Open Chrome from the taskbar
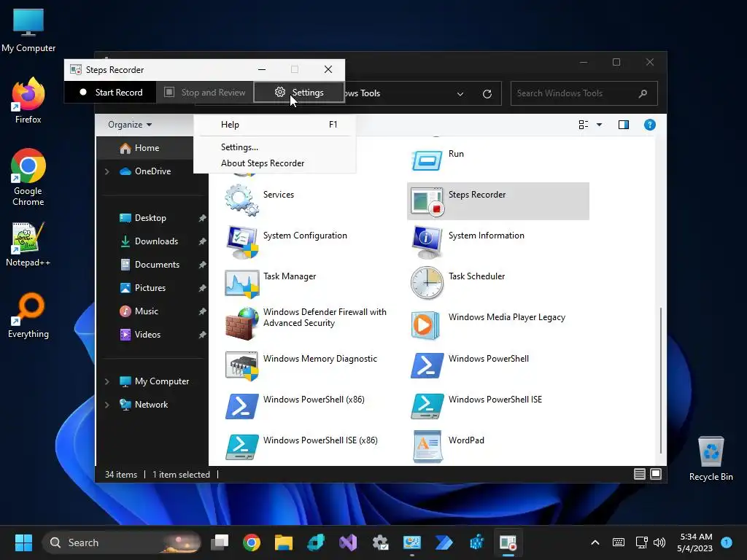 click(x=252, y=542)
